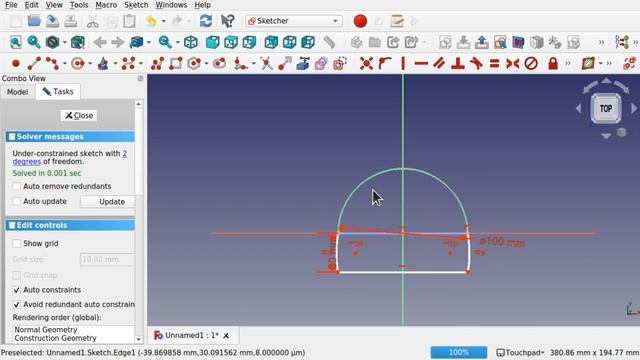
Task: Start macro recording with red circle
Action: (360, 21)
